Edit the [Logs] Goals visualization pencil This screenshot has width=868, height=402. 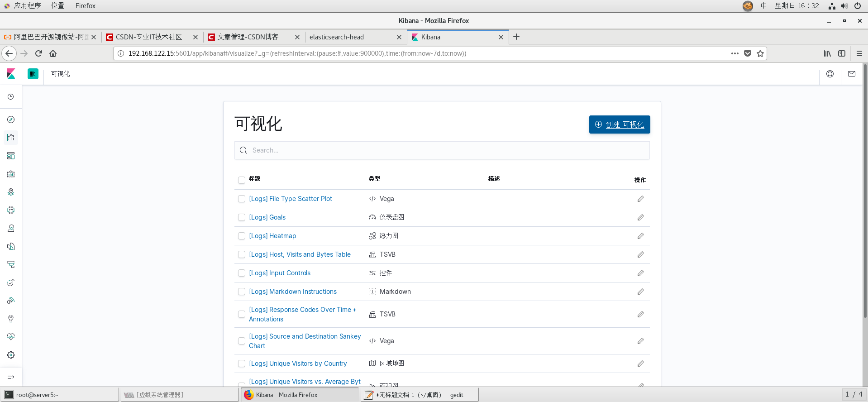click(x=641, y=217)
